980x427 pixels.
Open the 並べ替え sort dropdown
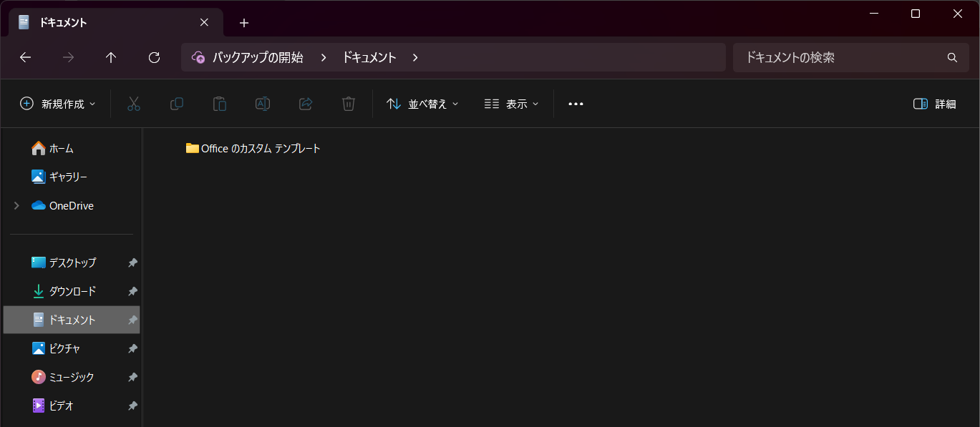[422, 104]
